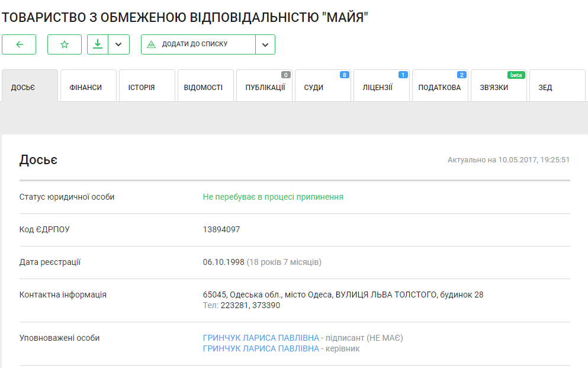Screen dimensions: 588x368
Task: Select the Податкова tab
Action: pos(439,87)
